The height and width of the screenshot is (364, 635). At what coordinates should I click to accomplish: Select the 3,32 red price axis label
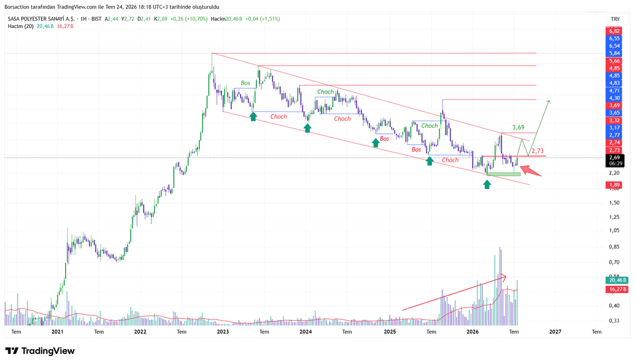pyautogui.click(x=614, y=120)
